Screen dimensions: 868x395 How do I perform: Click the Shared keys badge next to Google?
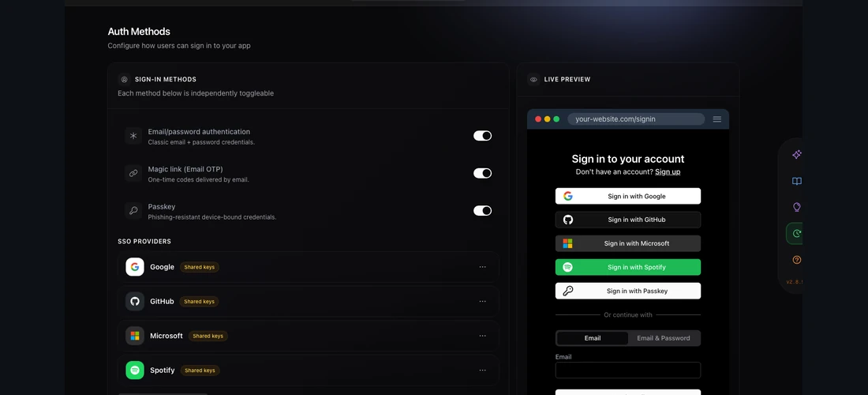200,267
